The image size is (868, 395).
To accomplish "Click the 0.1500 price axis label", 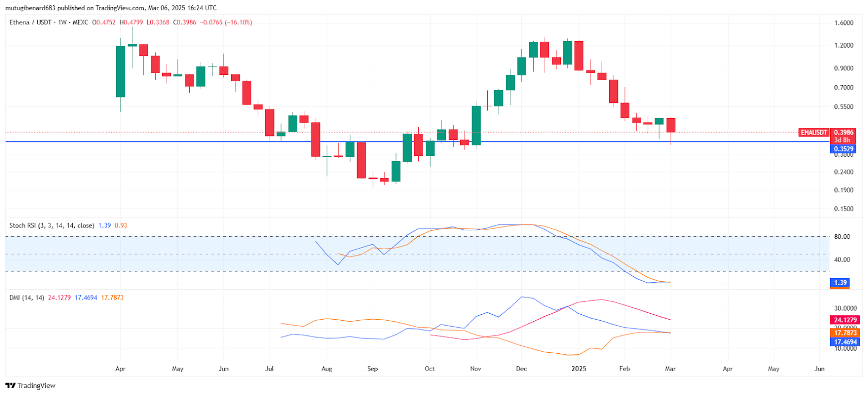I will tap(844, 209).
